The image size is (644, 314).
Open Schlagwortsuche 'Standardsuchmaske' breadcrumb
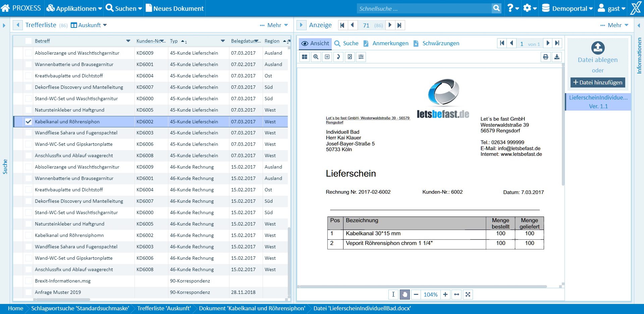[x=80, y=308]
